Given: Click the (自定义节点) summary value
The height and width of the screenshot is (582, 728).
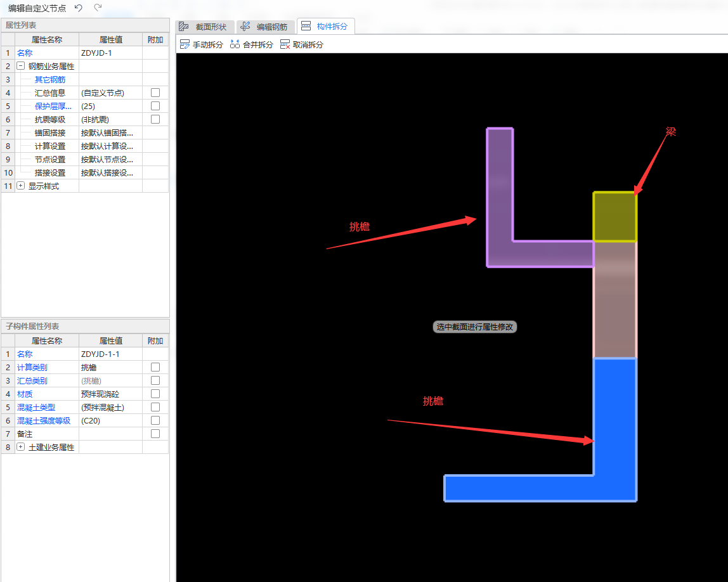Looking at the screenshot, I should pos(110,93).
